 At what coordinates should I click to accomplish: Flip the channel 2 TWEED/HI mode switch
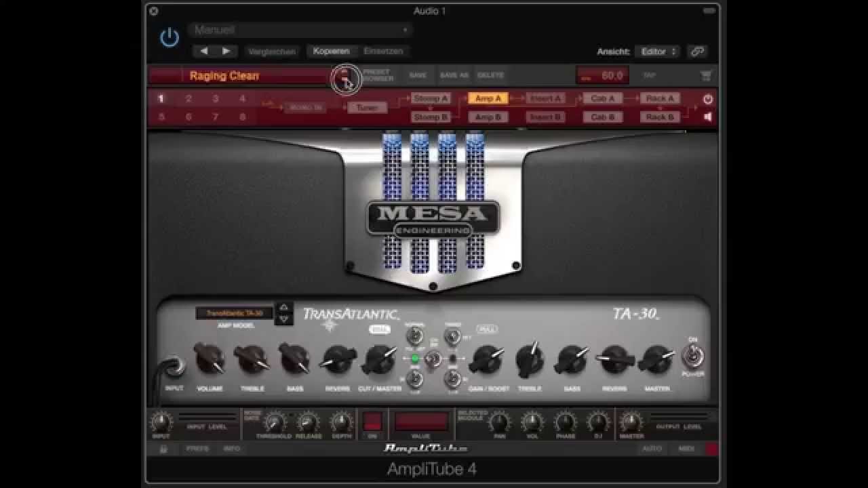click(x=452, y=335)
